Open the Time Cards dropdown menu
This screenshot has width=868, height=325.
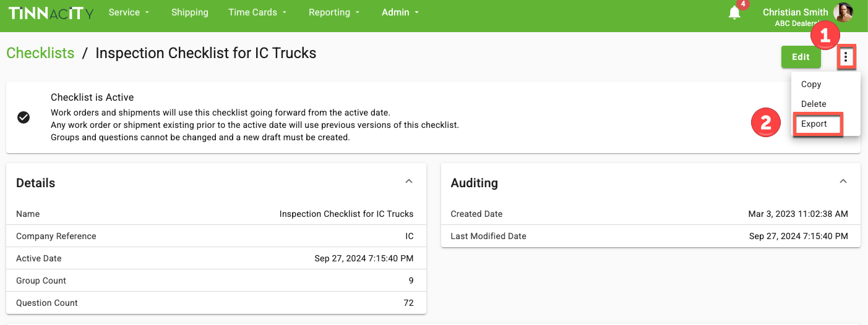pyautogui.click(x=257, y=12)
